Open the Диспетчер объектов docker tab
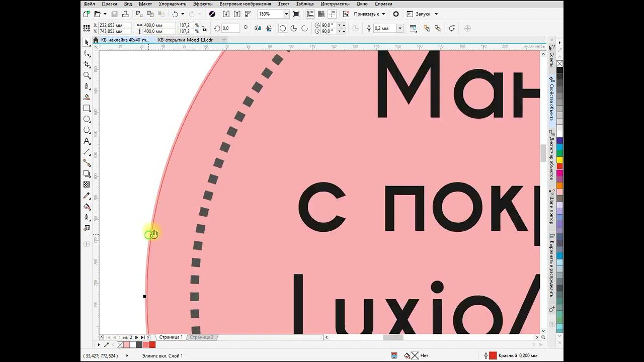Image resolution: width=644 pixels, height=362 pixels. pos(552,154)
